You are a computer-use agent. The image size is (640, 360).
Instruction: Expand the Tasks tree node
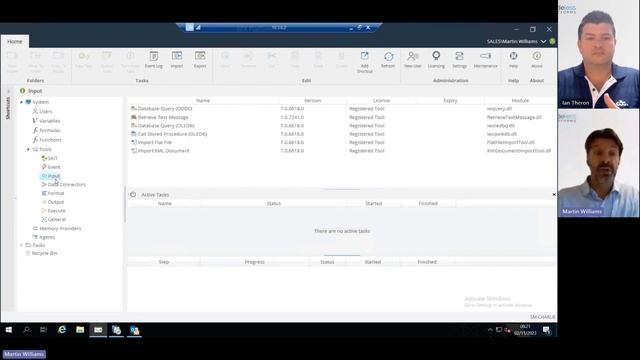click(22, 245)
